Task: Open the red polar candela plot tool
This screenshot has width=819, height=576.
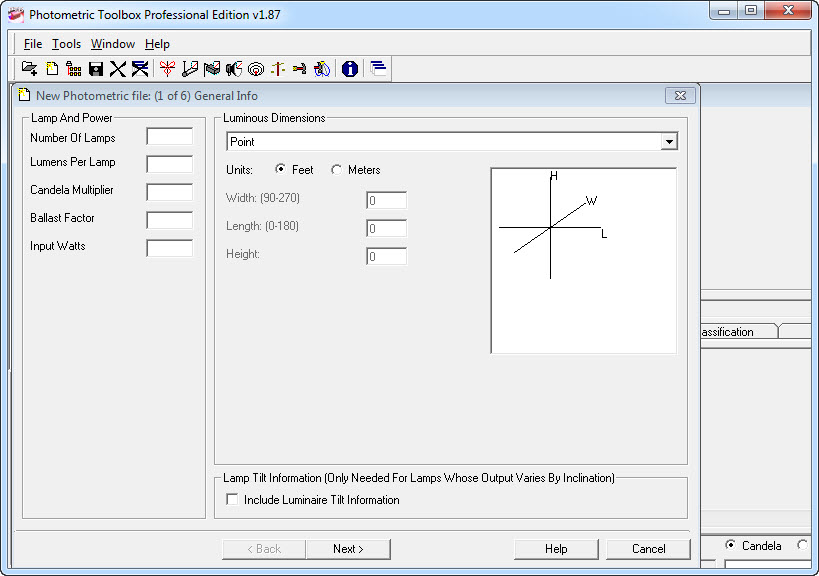Action: tap(167, 68)
